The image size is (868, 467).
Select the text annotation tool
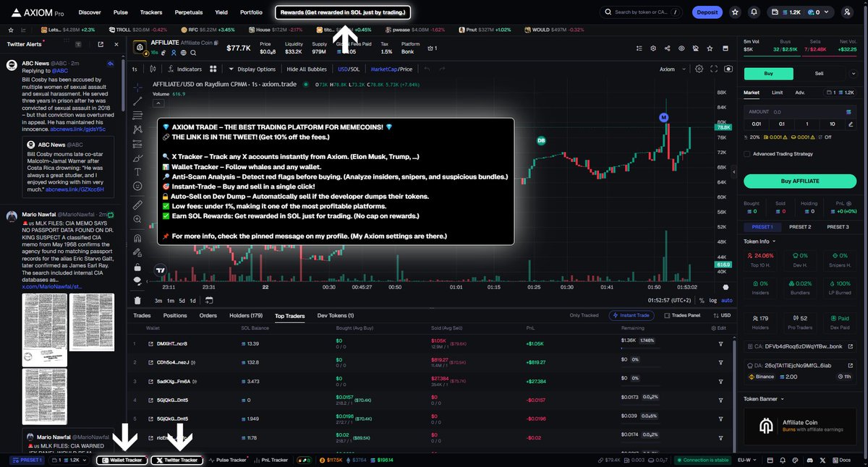[x=137, y=172]
